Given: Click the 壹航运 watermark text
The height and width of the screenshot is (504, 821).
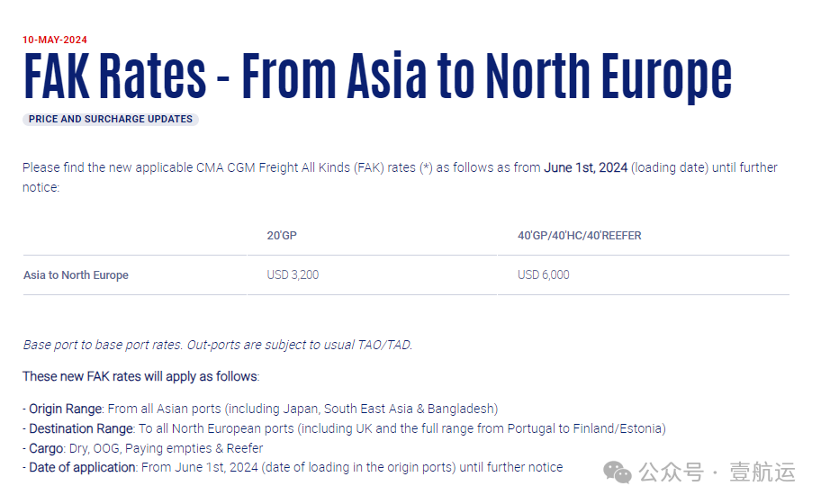Looking at the screenshot, I should (x=762, y=472).
